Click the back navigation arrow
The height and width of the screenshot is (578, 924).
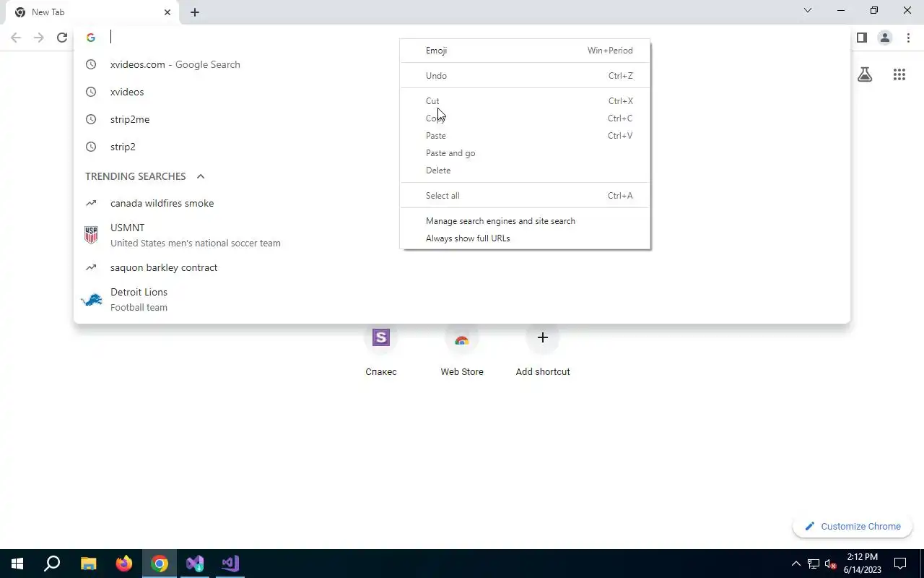16,38
